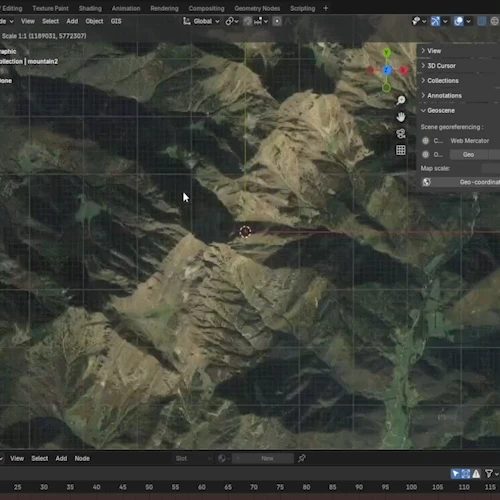The height and width of the screenshot is (500, 500).
Task: Switch to the Rendering workspace tab
Action: (x=164, y=8)
